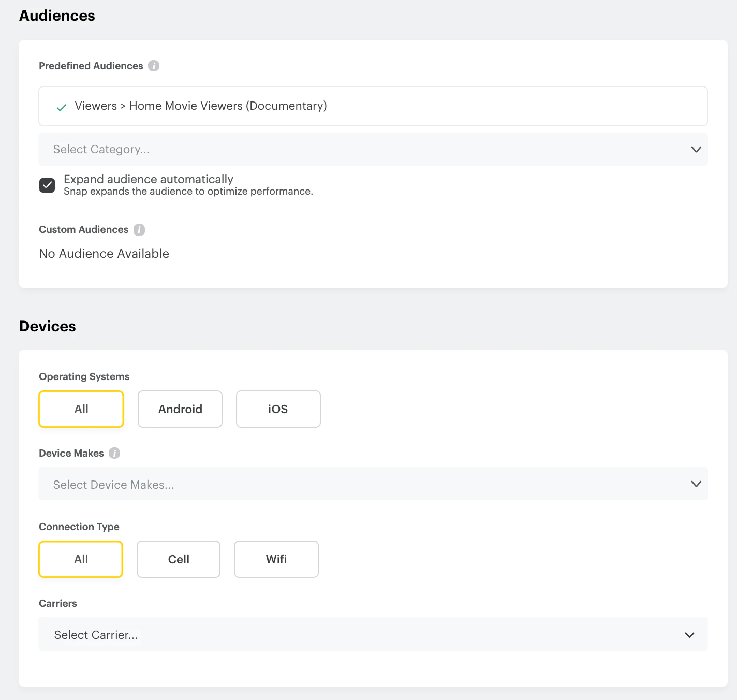Viewport: 737px width, 700px height.
Task: Select Android operating system
Action: (180, 409)
